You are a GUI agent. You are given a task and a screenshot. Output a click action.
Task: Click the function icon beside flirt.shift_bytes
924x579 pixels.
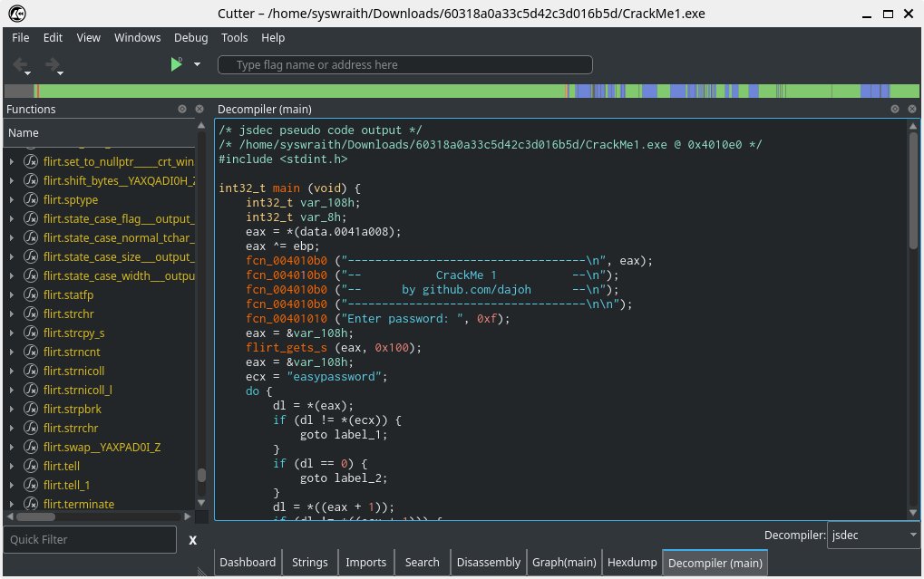click(31, 180)
